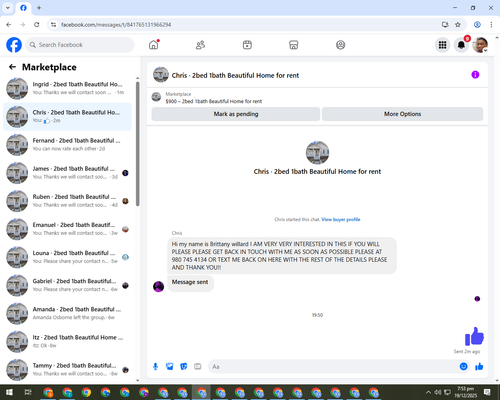This screenshot has width=500, height=400.
Task: Open Emanuel's conversation
Action: pyautogui.click(x=67, y=229)
